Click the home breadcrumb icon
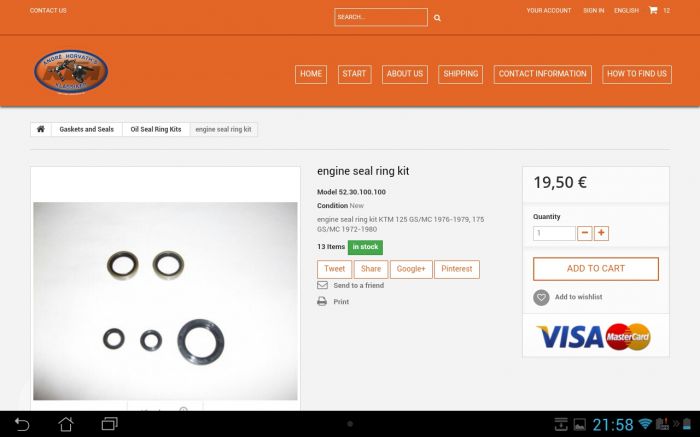This screenshot has height=437, width=700. [x=41, y=130]
